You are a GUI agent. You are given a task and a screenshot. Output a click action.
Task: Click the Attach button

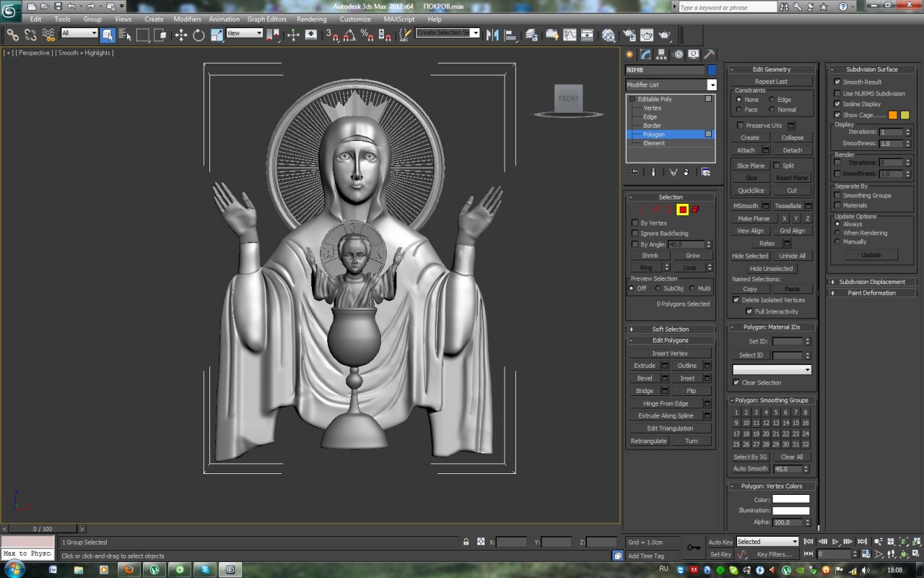(x=746, y=150)
